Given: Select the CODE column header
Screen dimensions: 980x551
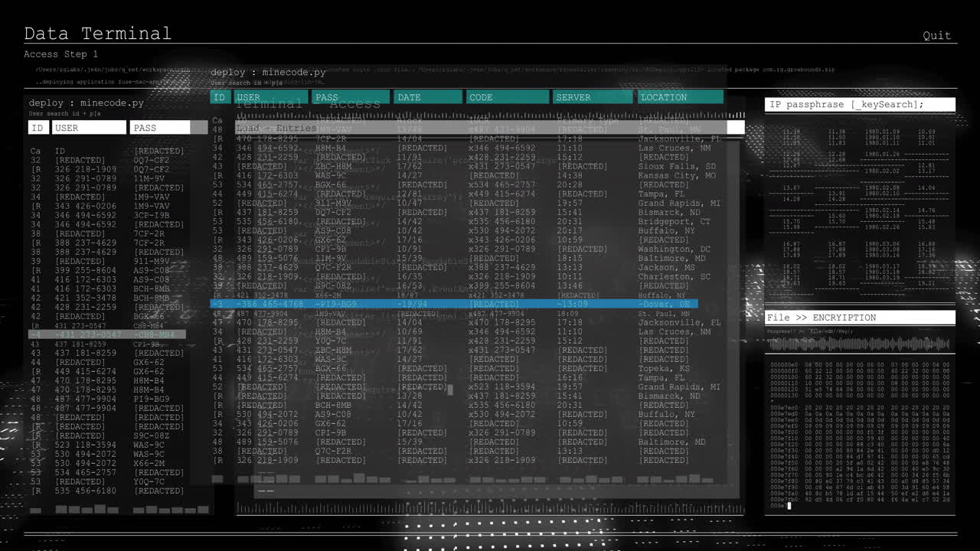Looking at the screenshot, I should pos(507,97).
